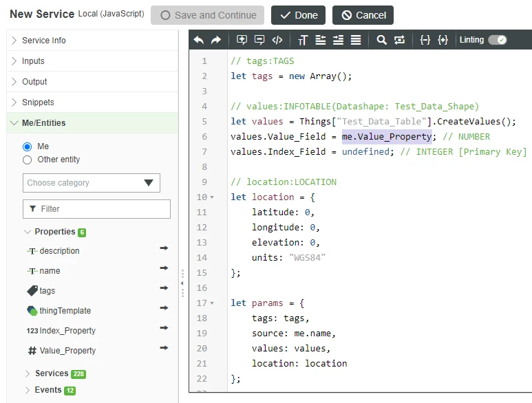Open search in code editor
532x403 pixels.
381,40
